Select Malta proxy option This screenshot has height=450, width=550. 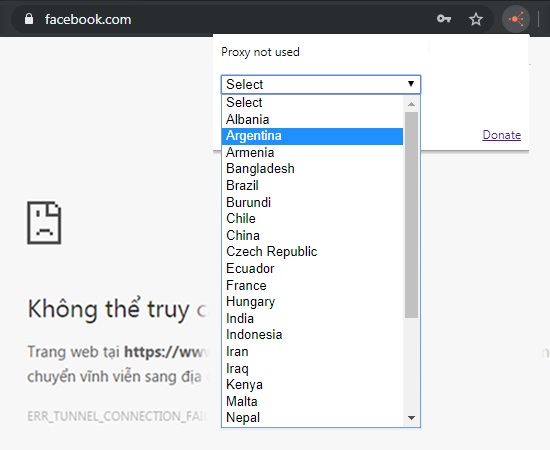pyautogui.click(x=312, y=401)
